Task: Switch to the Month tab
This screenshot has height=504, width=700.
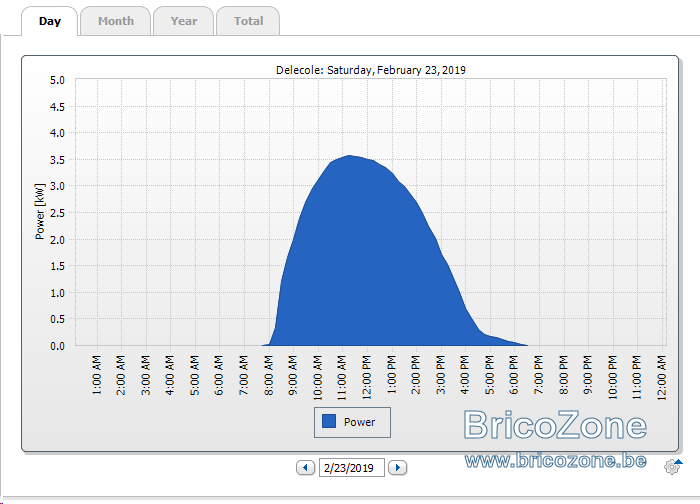Action: pos(116,21)
